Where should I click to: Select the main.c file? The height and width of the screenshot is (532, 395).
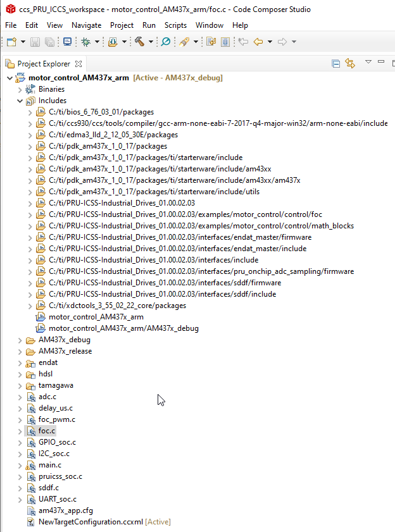click(x=50, y=465)
